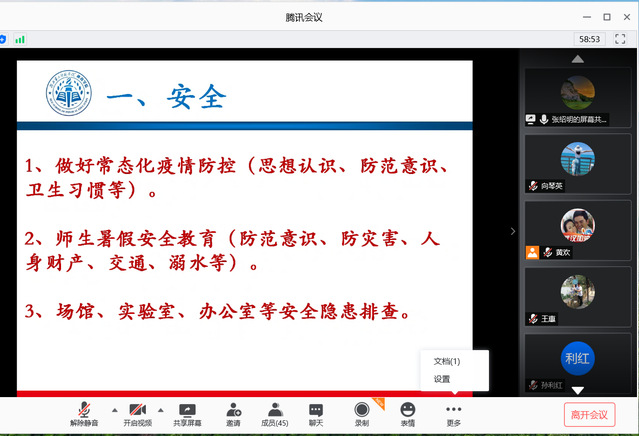Click the red 离开会议 leave button
Viewport: 639px width, 436px height.
[589, 415]
